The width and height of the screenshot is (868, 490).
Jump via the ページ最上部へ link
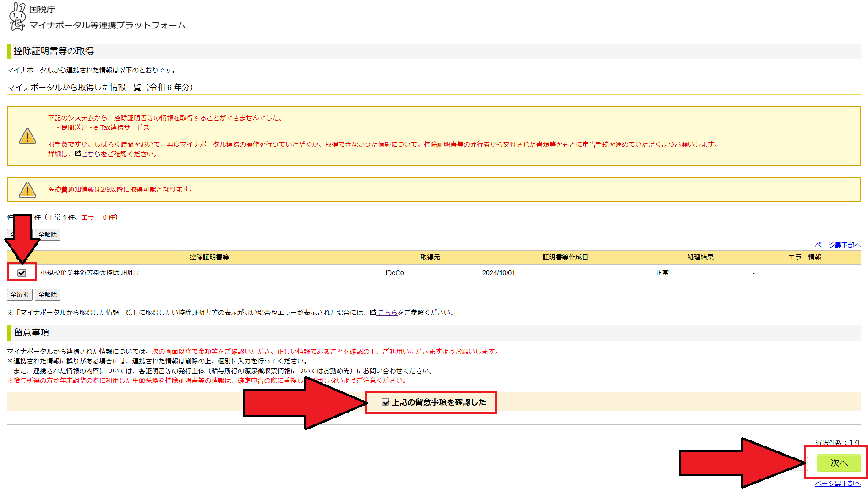coord(838,484)
